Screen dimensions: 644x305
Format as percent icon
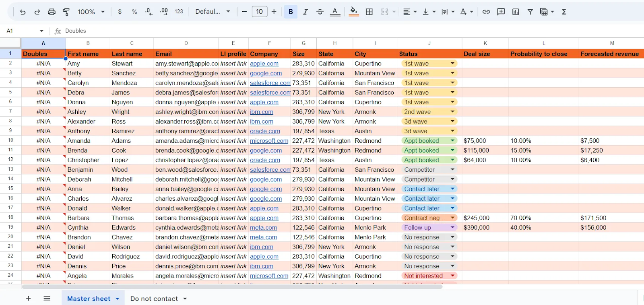point(134,12)
